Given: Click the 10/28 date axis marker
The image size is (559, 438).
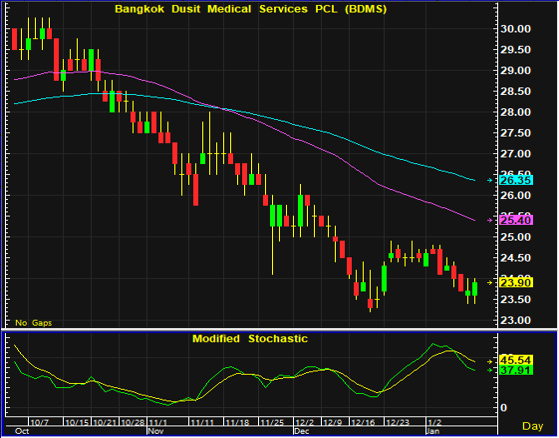Looking at the screenshot, I should (133, 423).
